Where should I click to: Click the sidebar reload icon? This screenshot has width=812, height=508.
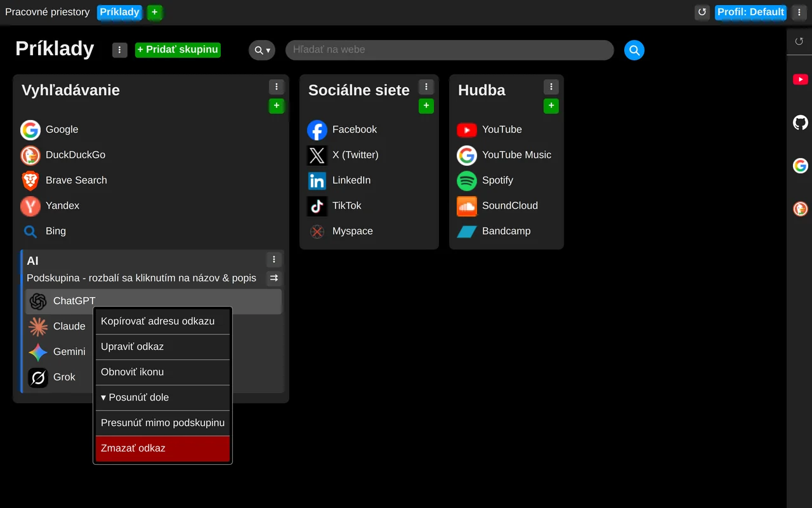click(799, 41)
